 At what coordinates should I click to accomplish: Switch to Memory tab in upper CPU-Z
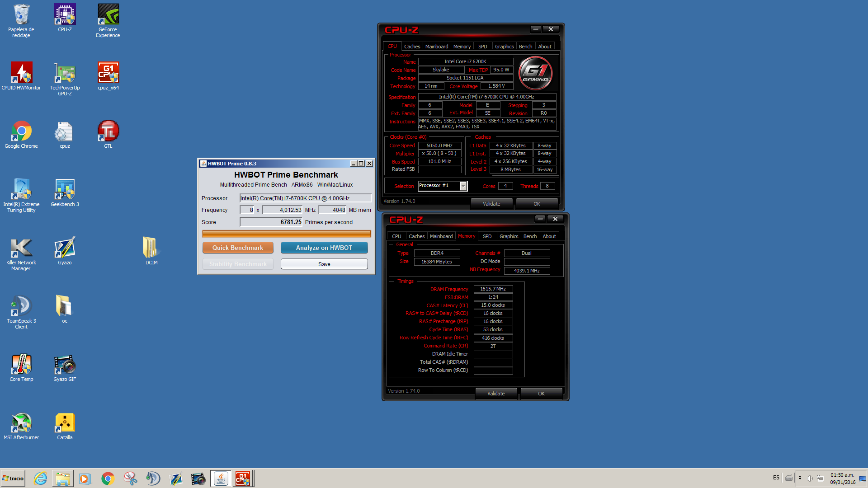coord(462,47)
